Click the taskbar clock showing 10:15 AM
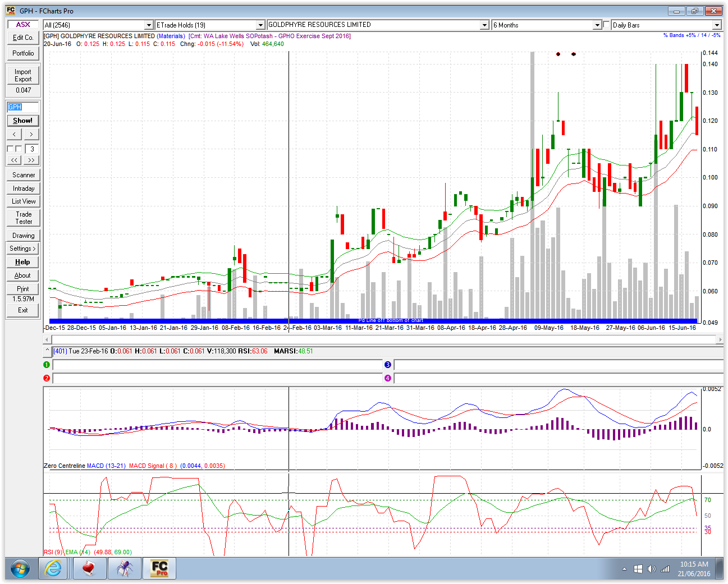728x584 pixels. click(x=694, y=564)
